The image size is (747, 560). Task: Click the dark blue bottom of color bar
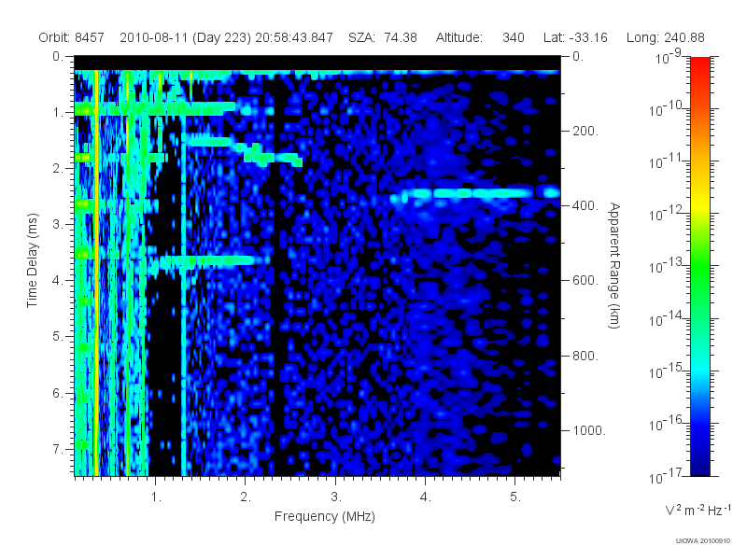point(699,464)
